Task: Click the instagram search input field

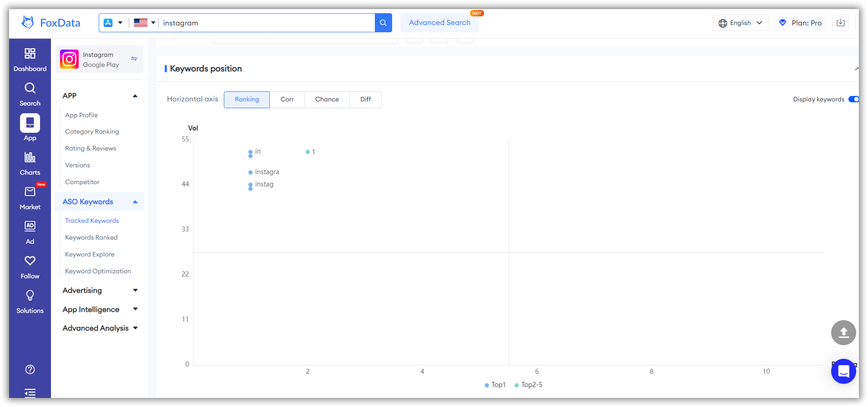Action: click(x=267, y=23)
